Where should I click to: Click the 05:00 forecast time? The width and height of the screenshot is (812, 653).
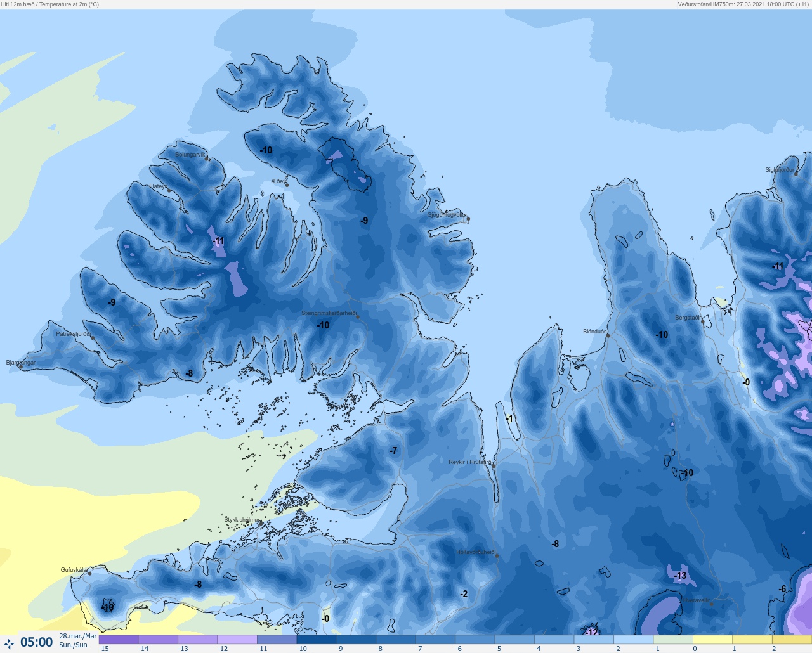(37, 643)
